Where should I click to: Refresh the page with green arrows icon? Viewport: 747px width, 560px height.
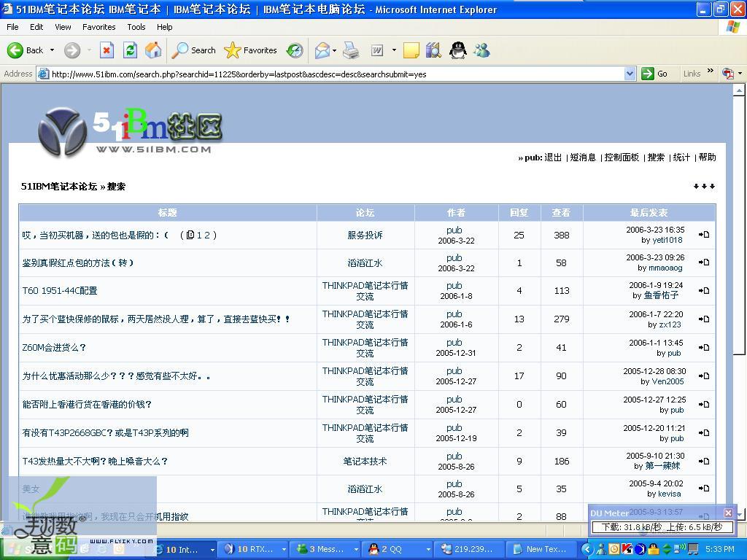[x=130, y=50]
